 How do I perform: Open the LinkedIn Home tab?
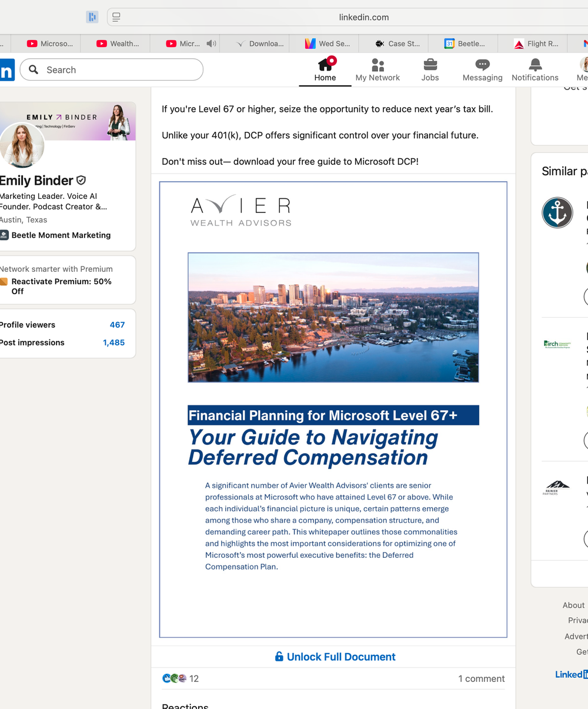pyautogui.click(x=325, y=70)
